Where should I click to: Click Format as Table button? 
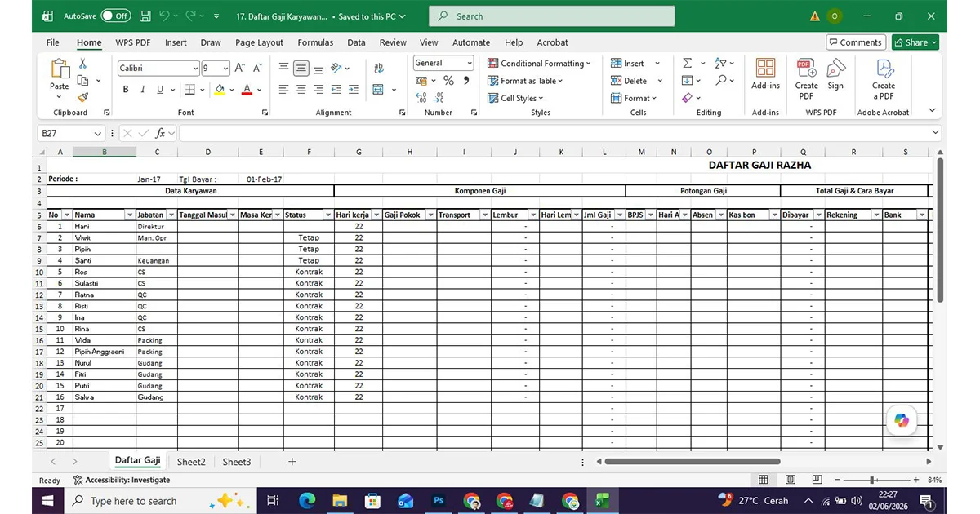tap(526, 81)
